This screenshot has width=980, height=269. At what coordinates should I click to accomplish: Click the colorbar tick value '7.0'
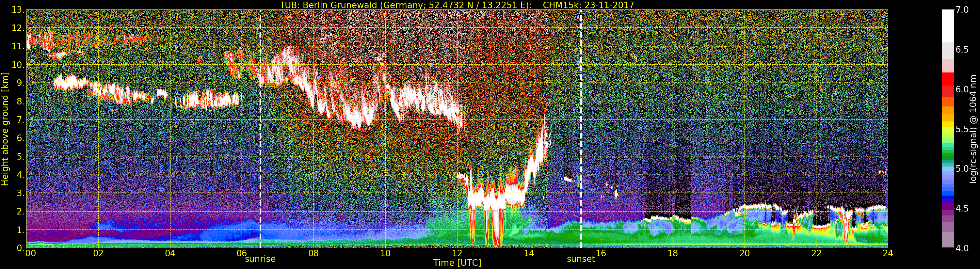point(962,10)
